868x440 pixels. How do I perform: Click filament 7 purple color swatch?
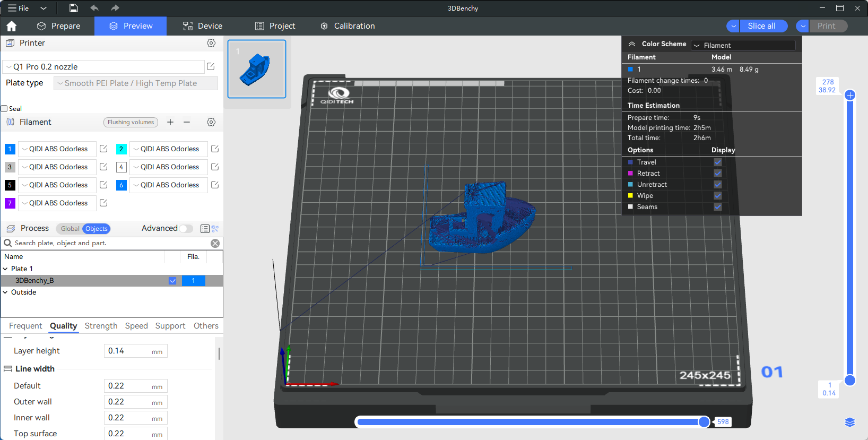(10, 203)
